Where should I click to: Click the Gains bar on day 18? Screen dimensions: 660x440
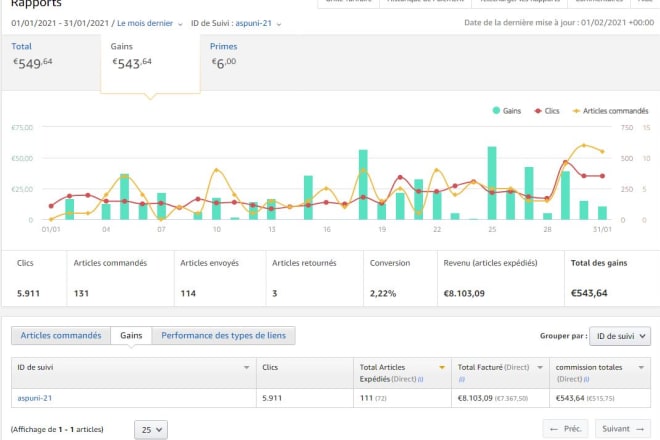point(363,185)
